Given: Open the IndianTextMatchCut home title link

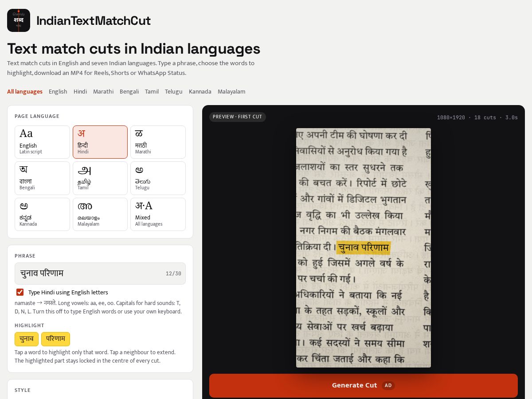Looking at the screenshot, I should point(93,21).
